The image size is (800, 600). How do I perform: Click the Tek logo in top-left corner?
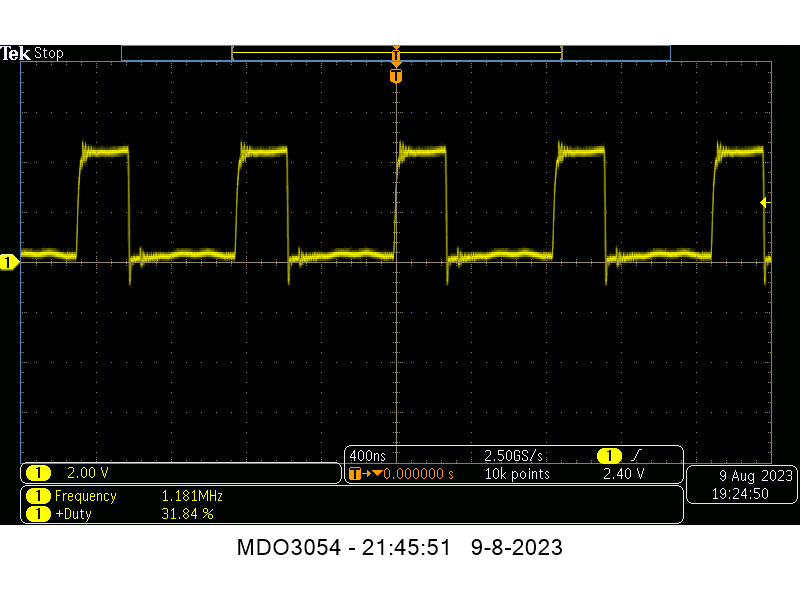coord(15,53)
